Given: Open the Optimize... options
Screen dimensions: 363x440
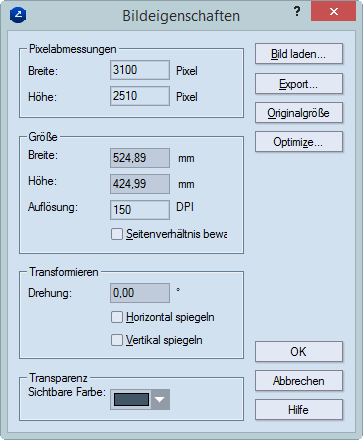Looking at the screenshot, I should click(299, 142).
